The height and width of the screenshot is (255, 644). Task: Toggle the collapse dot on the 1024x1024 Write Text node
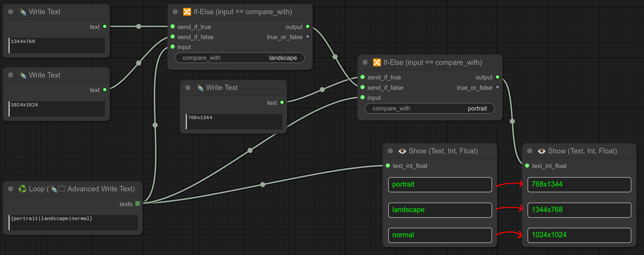click(x=11, y=75)
